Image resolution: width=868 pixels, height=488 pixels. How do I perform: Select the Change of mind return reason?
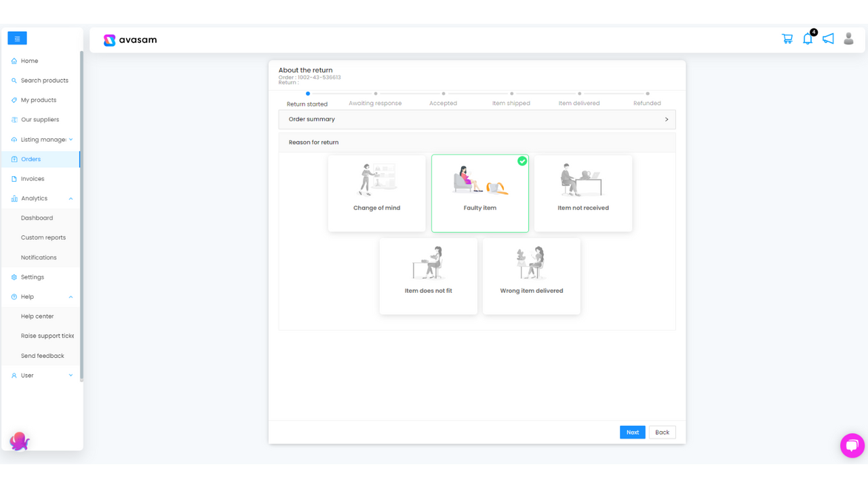[x=376, y=193]
